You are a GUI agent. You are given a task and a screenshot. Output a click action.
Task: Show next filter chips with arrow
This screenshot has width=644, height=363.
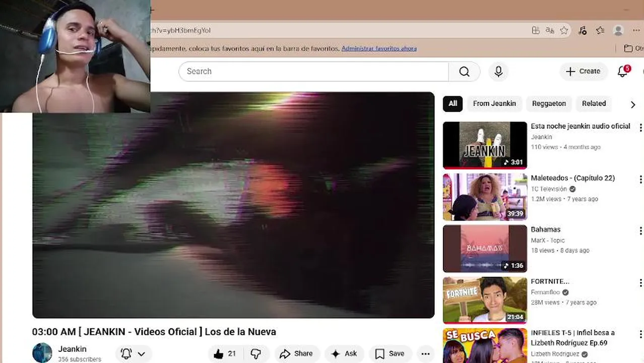click(x=633, y=104)
